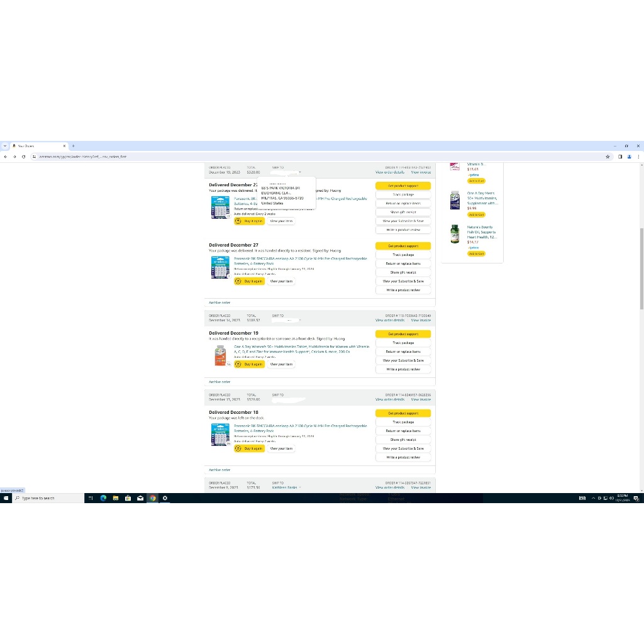
Task: Open a new browser tab
Action: pyautogui.click(x=73, y=145)
